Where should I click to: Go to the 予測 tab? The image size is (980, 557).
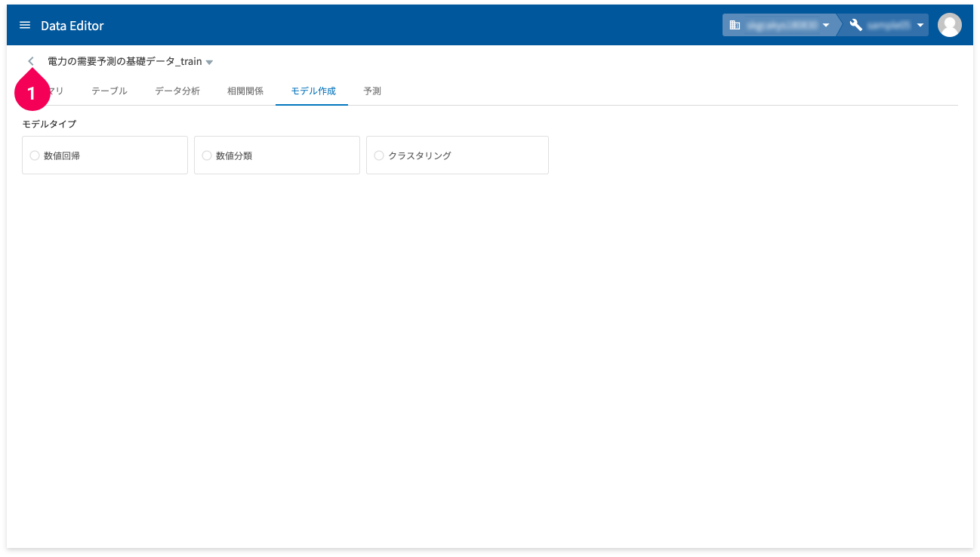point(372,91)
